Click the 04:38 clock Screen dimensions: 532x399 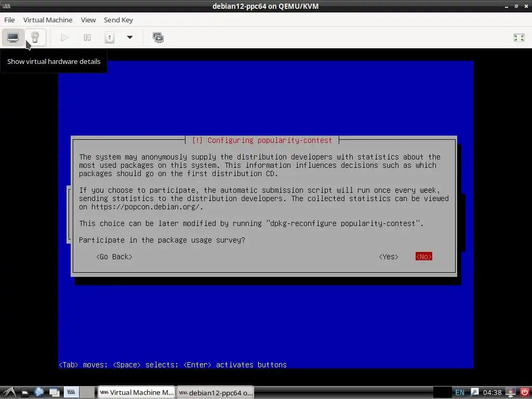coord(492,393)
